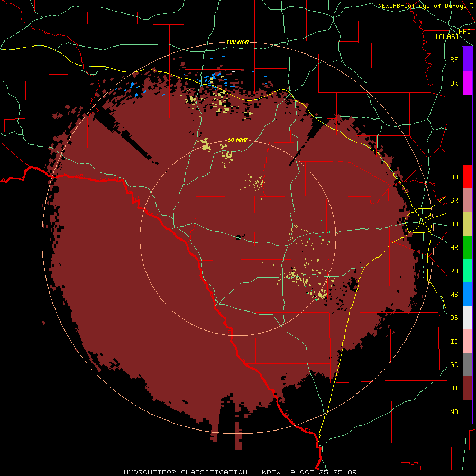This screenshot has width=476, height=476.
Task: Click the ND legend label
Action: click(x=454, y=411)
